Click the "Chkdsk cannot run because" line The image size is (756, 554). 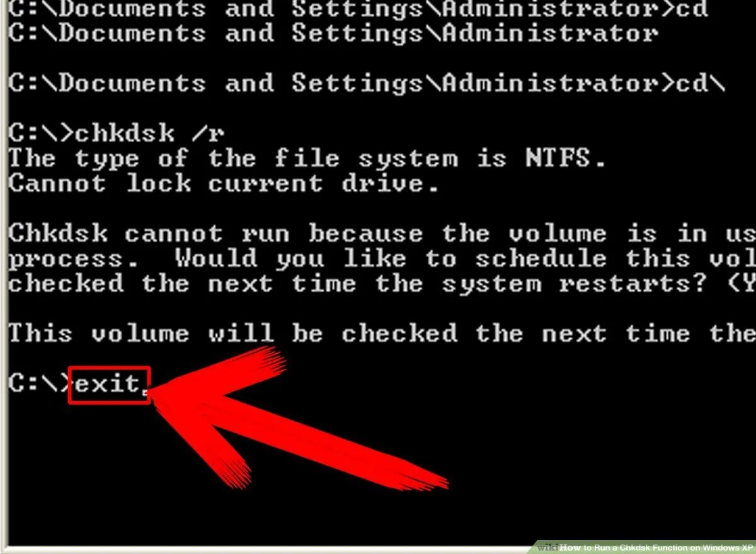pyautogui.click(x=382, y=234)
